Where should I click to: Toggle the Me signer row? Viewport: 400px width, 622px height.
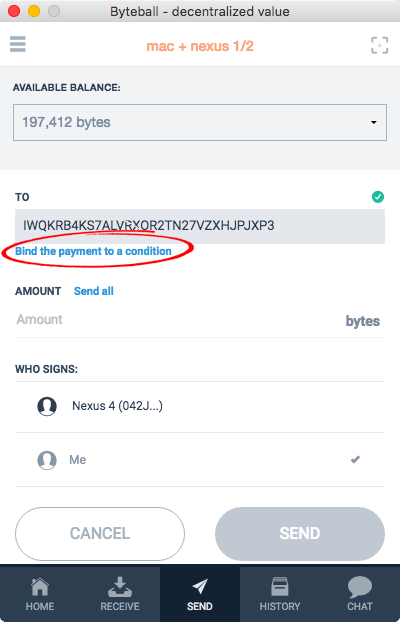point(200,460)
